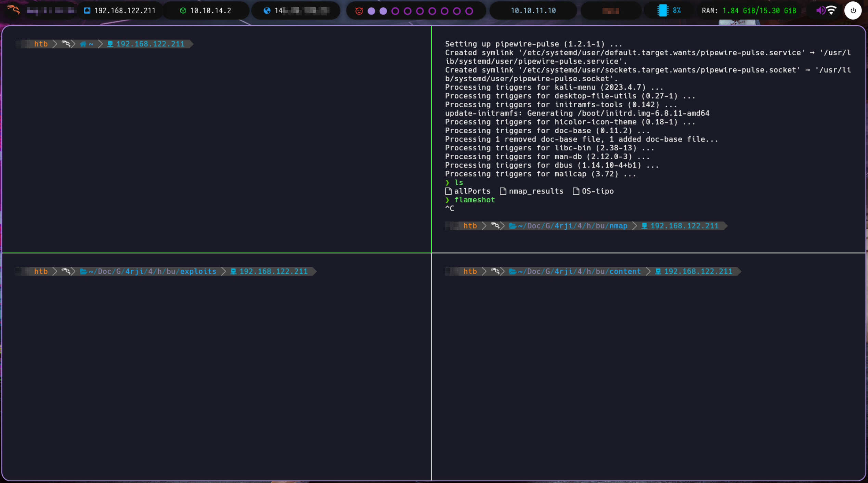This screenshot has height=483, width=868.
Task: Click the volume speaker icon
Action: [x=820, y=11]
